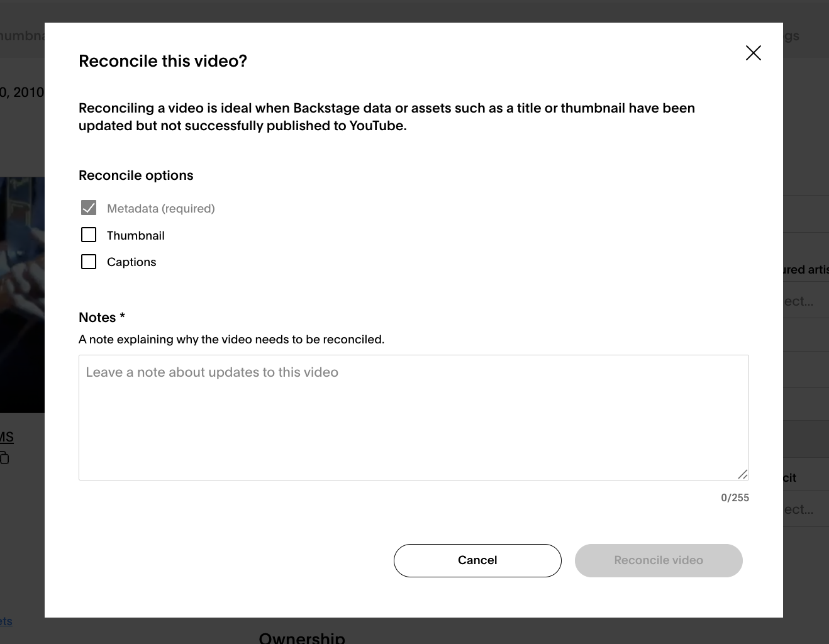Open the underlined MS link at left
Viewport: 829px width, 644px height.
[6, 437]
